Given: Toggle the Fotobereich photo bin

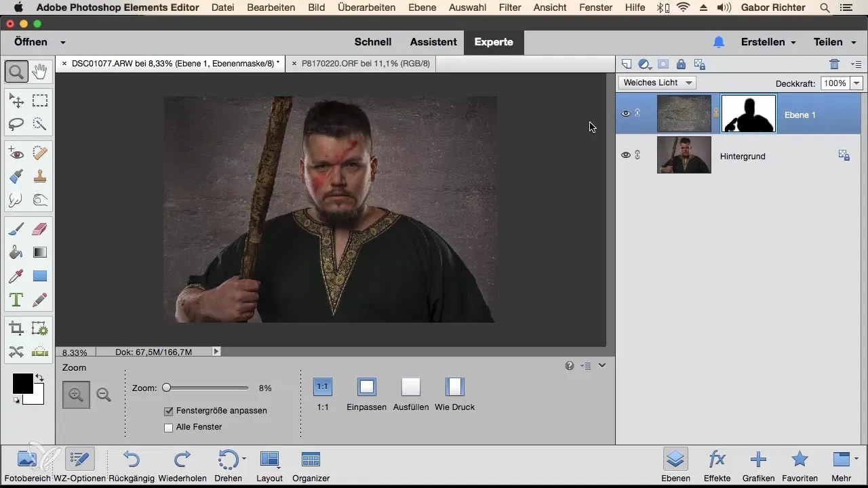Looking at the screenshot, I should (26, 466).
